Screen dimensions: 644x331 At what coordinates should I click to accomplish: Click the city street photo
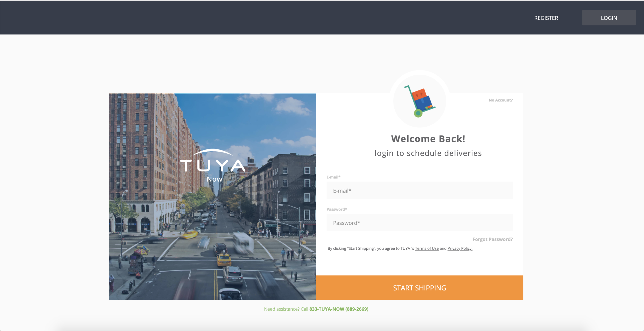[213, 197]
